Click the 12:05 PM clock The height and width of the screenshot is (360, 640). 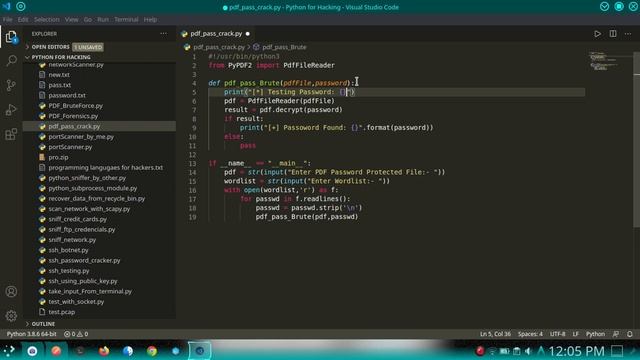click(x=576, y=351)
